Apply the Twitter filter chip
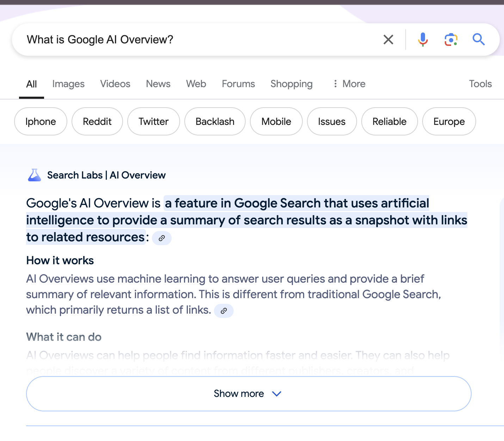 (154, 121)
